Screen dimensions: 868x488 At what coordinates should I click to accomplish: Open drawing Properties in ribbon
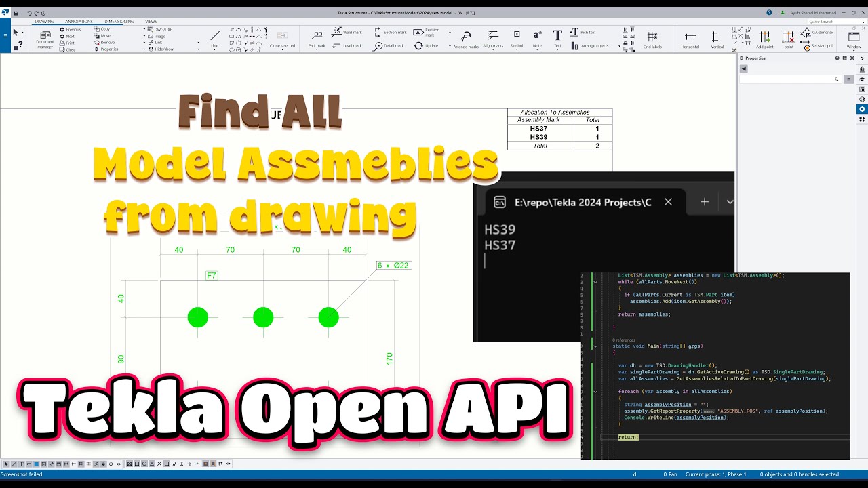(106, 49)
